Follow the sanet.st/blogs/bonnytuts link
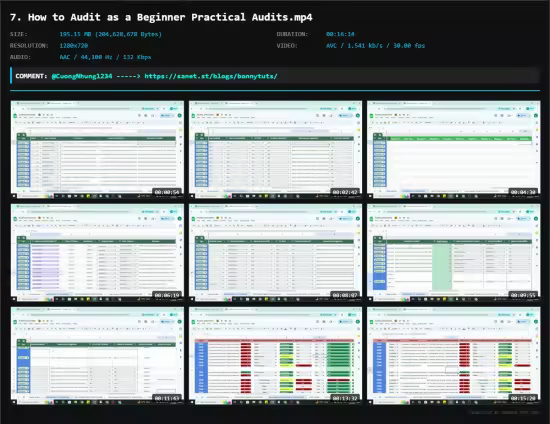550x424 pixels. tap(211, 76)
